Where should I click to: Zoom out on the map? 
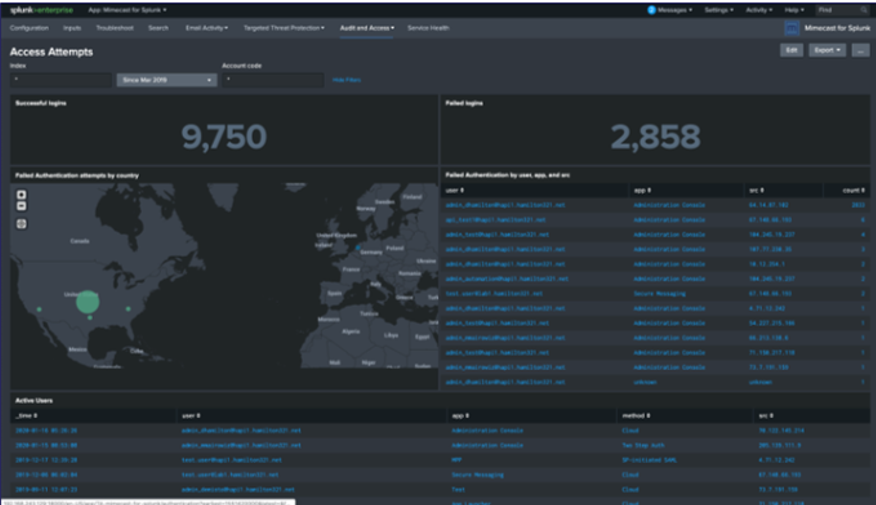point(22,206)
